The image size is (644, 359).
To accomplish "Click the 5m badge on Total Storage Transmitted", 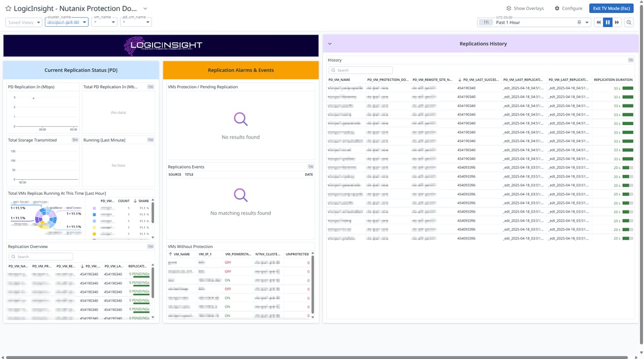I will point(75,140).
